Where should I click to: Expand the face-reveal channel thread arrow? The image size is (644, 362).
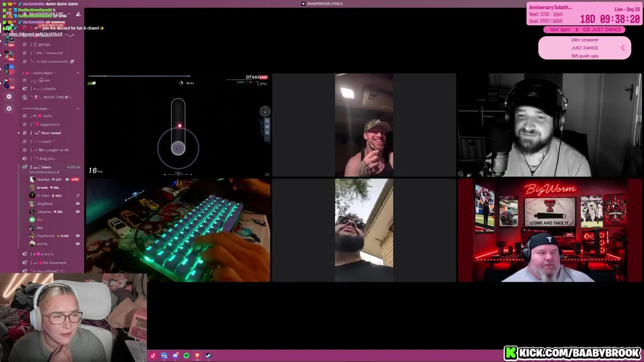pyautogui.click(x=19, y=133)
